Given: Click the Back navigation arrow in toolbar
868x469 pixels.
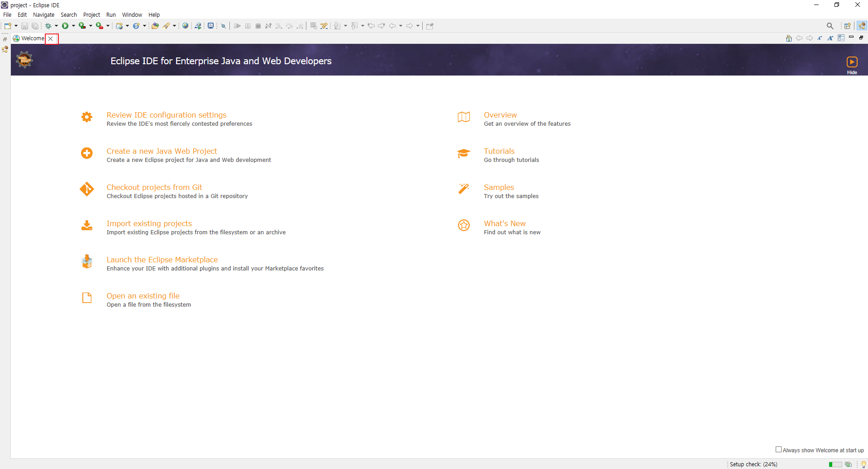Looking at the screenshot, I should point(392,26).
